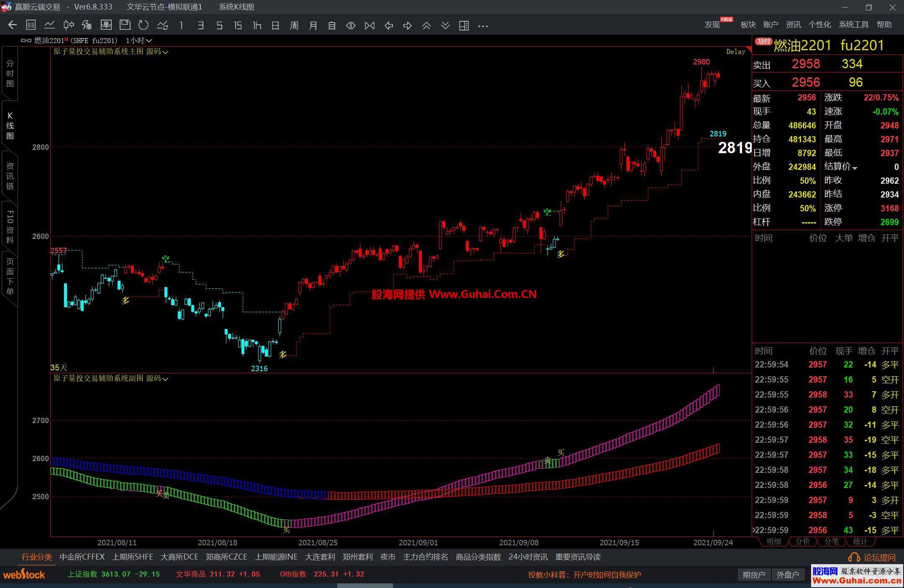This screenshot has width=904, height=588.
Task: Switch to 15-minute period
Action: pos(238,26)
